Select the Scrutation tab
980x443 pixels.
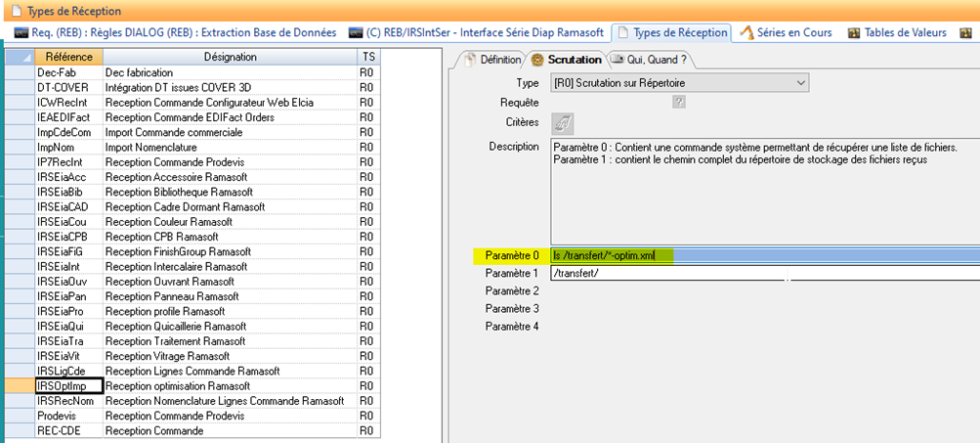click(x=566, y=60)
